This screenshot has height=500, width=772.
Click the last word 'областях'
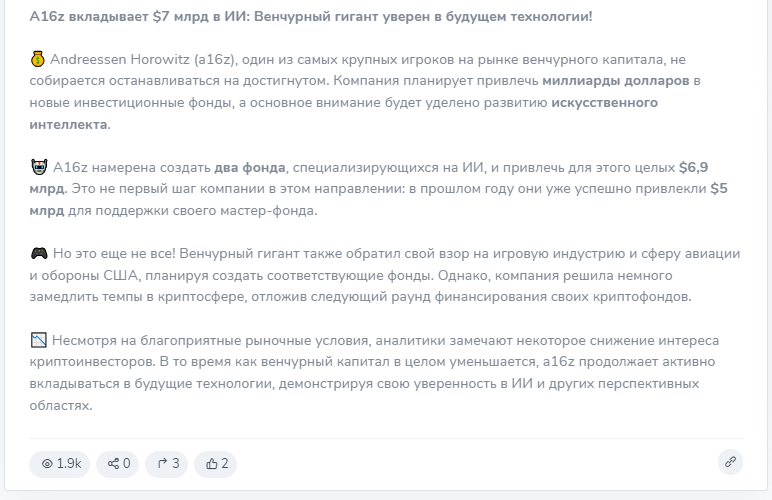(x=60, y=406)
